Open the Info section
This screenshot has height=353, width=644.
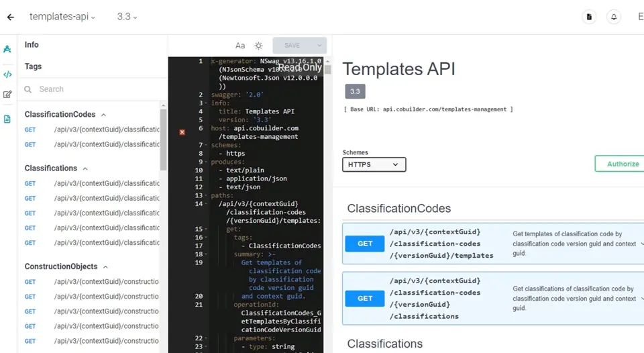pos(32,45)
